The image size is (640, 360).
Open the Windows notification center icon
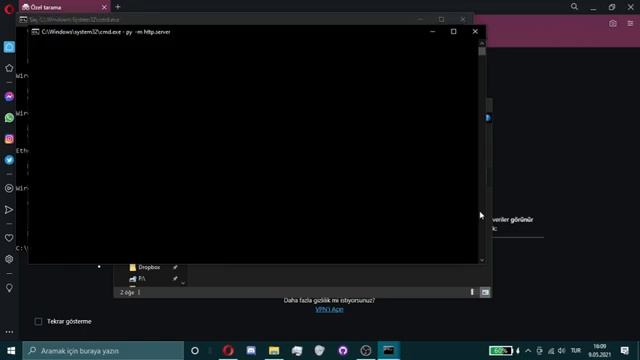point(624,351)
